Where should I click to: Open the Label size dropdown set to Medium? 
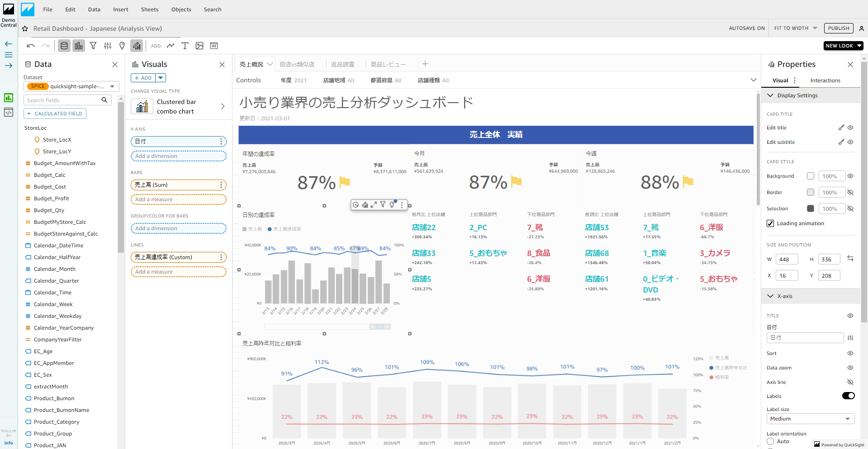click(x=810, y=419)
